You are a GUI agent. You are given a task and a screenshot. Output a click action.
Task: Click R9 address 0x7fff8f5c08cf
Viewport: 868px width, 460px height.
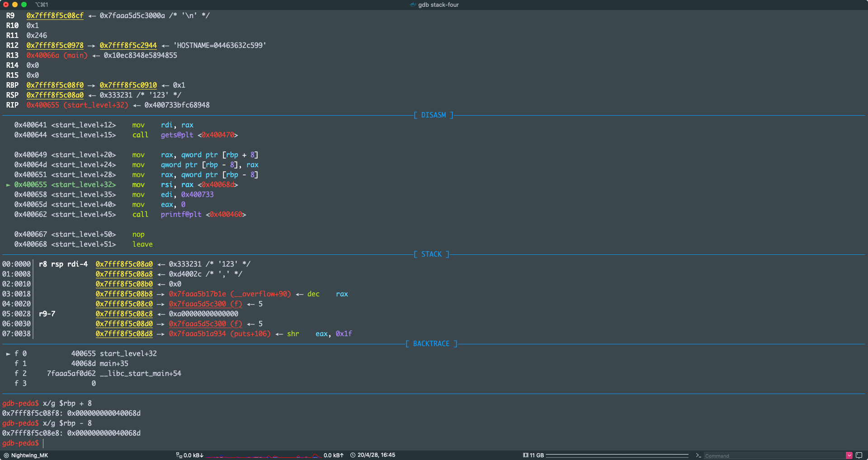point(55,16)
